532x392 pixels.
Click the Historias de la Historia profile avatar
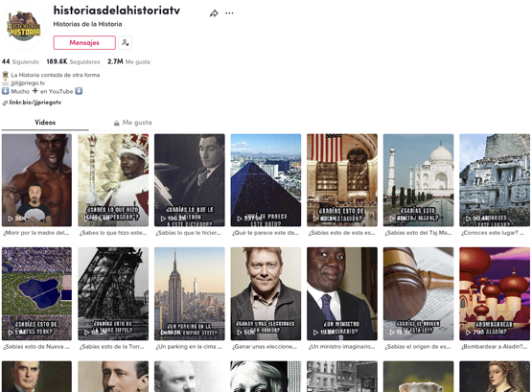pos(24,27)
